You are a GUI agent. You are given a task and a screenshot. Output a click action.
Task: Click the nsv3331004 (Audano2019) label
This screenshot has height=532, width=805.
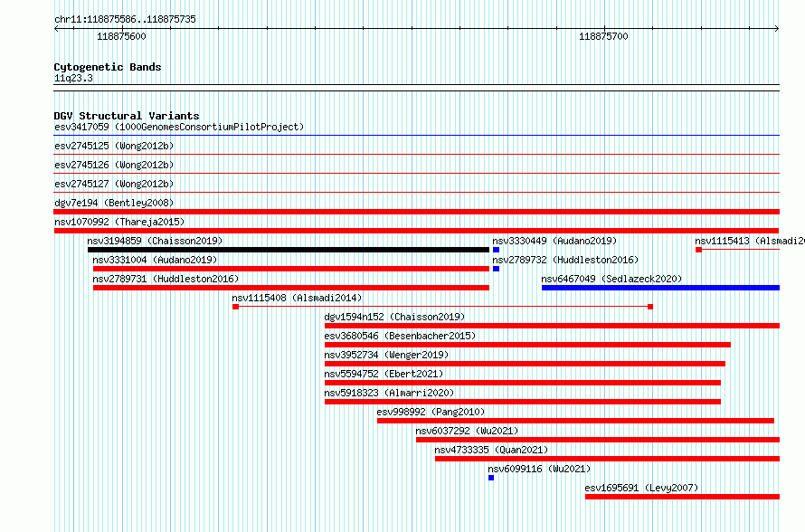click(x=155, y=260)
